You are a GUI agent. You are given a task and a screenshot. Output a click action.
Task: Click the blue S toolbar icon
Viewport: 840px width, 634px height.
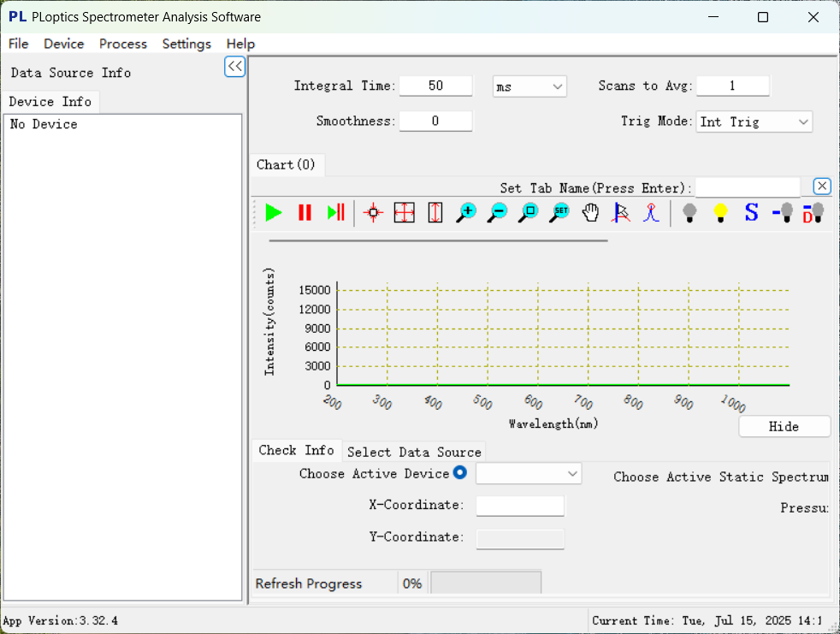[x=751, y=212]
